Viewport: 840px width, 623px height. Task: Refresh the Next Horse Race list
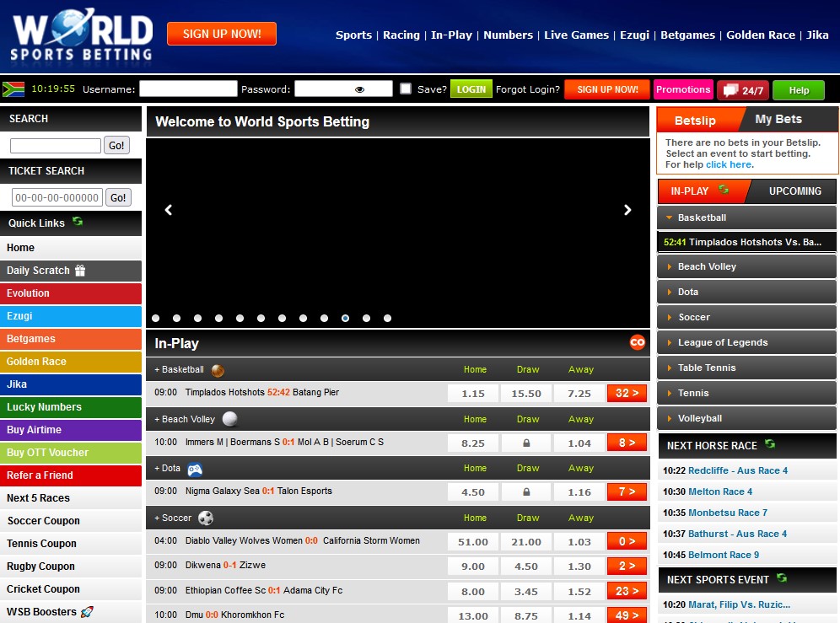coord(770,444)
